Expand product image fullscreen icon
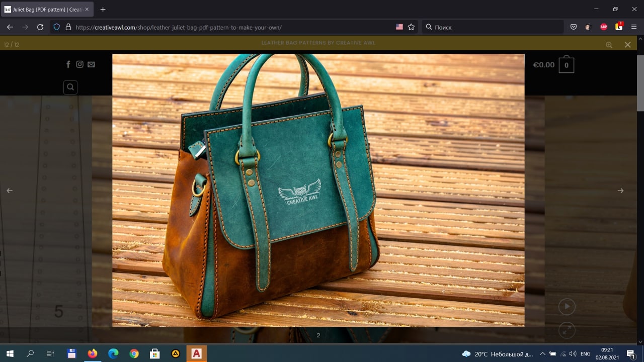Image resolution: width=644 pixels, height=362 pixels. point(567,330)
